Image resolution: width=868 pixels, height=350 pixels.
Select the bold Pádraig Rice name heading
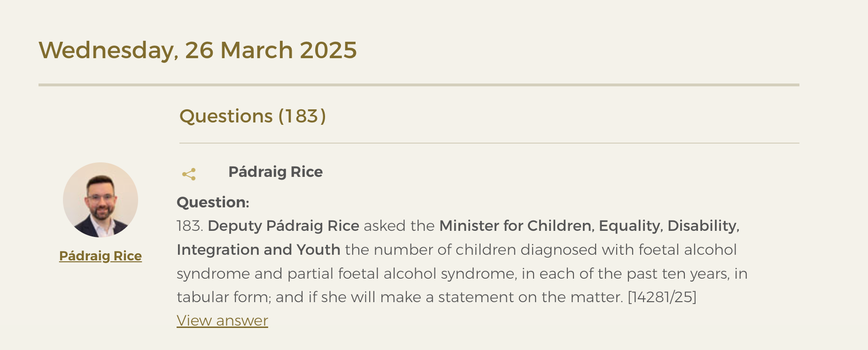coord(276,172)
